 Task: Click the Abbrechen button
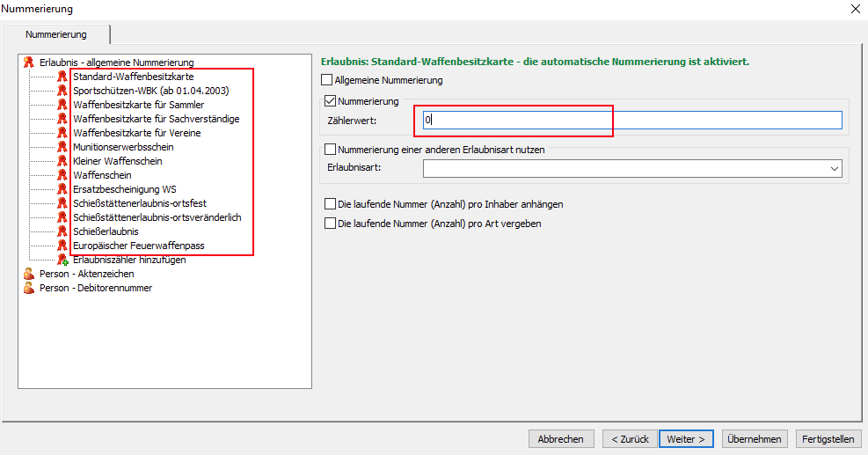click(x=560, y=439)
